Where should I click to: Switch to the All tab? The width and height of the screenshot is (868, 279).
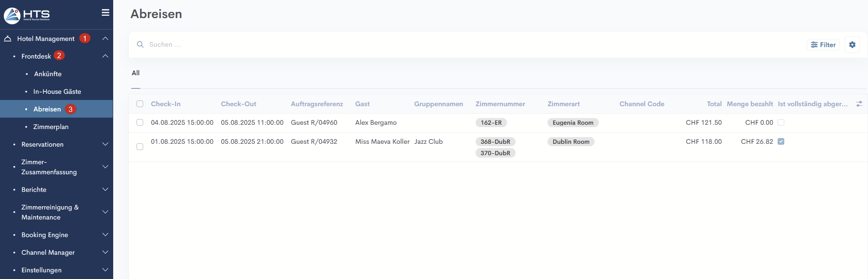click(136, 73)
